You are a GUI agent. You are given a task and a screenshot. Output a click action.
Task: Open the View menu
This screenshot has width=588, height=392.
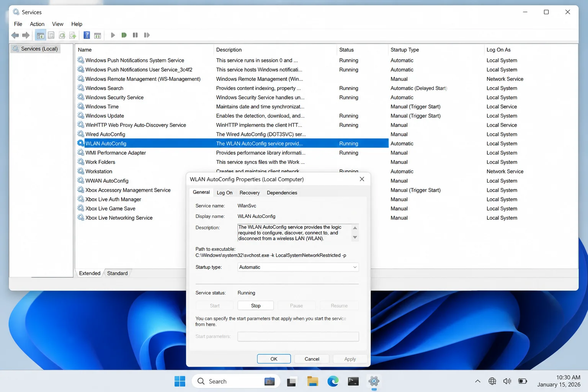point(58,24)
